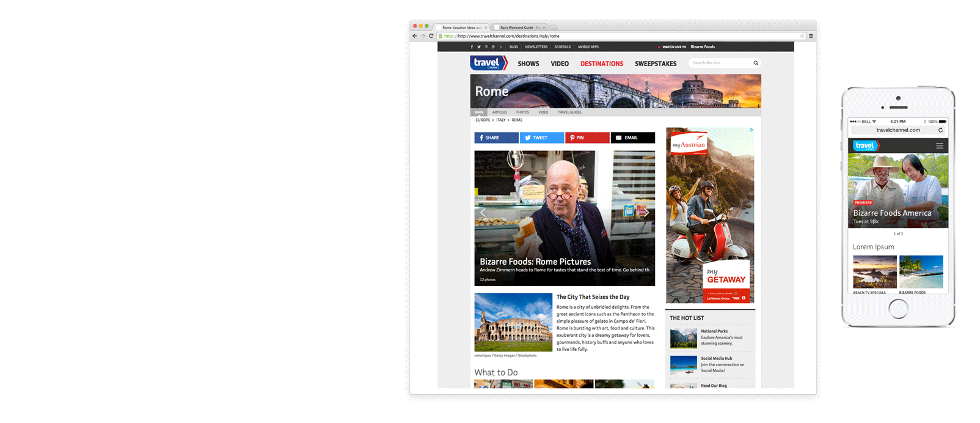Open the NEWSLETTERS link
The image size is (980, 423).
(536, 47)
